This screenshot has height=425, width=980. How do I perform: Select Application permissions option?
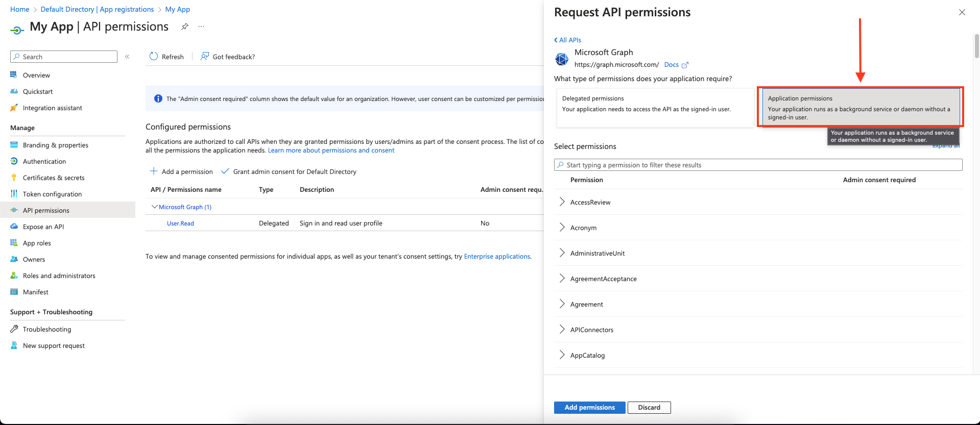[861, 107]
